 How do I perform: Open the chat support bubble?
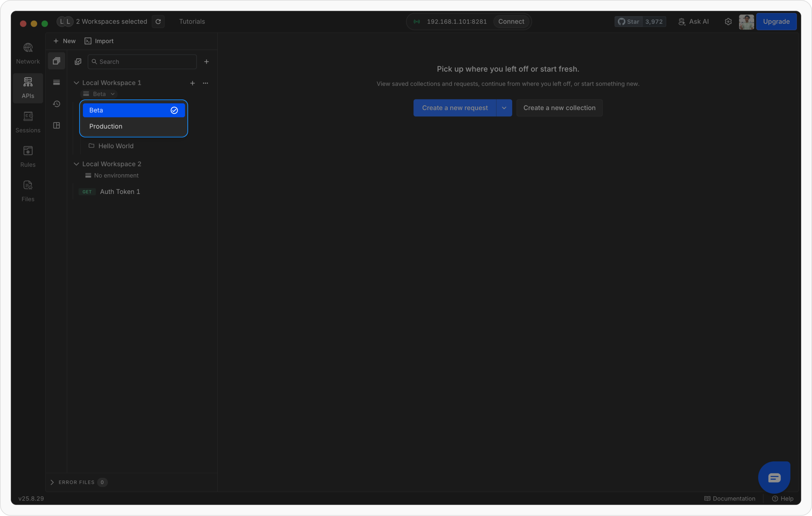pos(774,477)
